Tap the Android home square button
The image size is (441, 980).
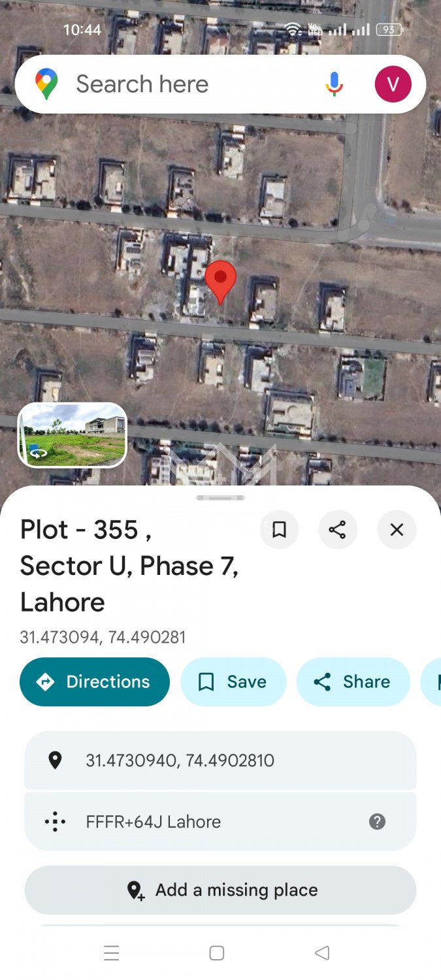tap(217, 953)
